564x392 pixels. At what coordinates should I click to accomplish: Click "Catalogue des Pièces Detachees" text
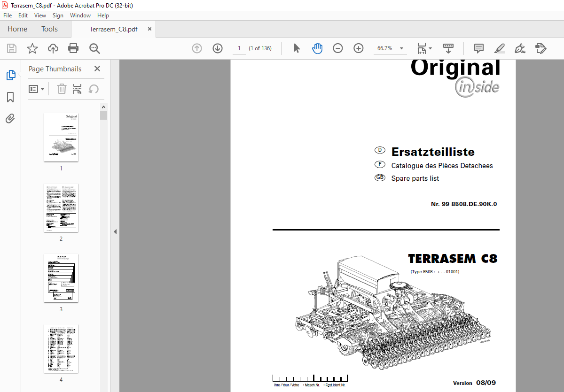[442, 166]
